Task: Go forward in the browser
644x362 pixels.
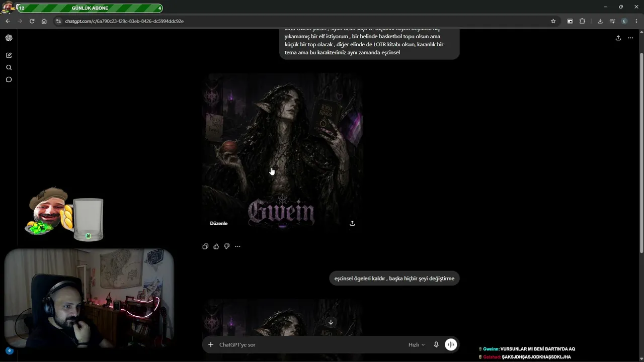Action: point(20,21)
